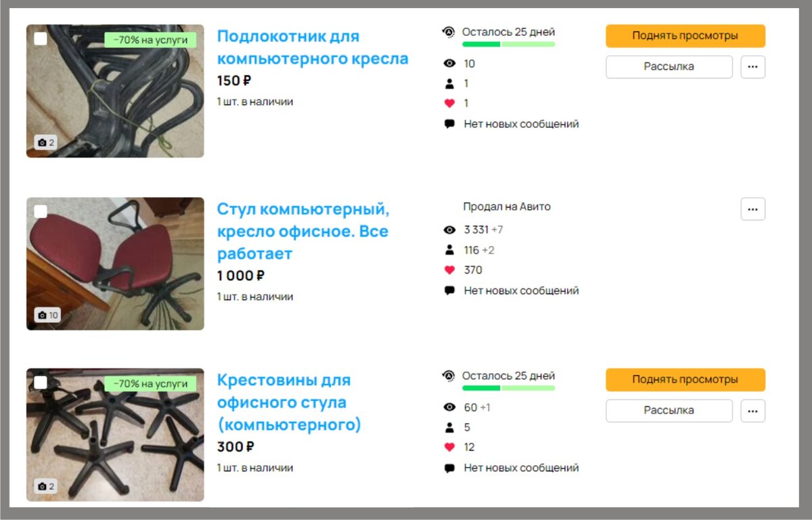Expand more options for the Крестовины listing

click(x=753, y=411)
